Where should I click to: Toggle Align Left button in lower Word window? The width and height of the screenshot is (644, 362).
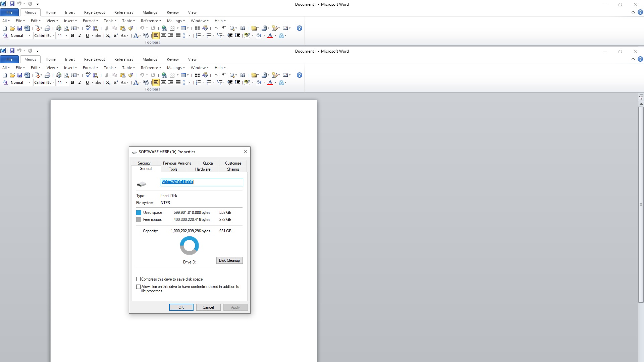(156, 82)
